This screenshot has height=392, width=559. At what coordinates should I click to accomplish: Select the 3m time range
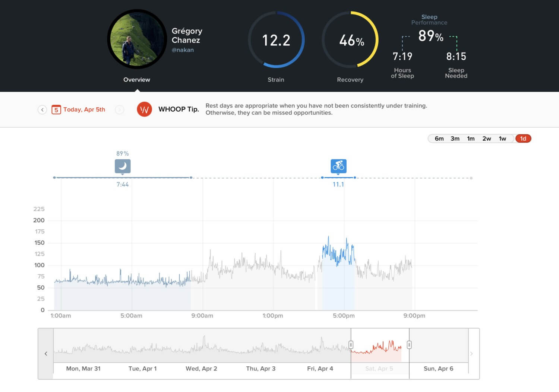tap(455, 138)
